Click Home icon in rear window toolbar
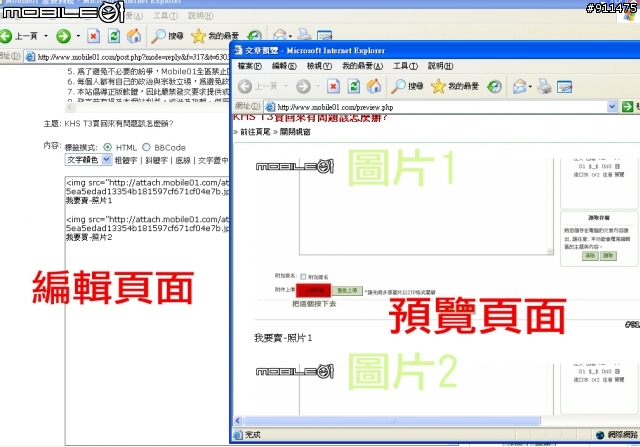 [134, 36]
